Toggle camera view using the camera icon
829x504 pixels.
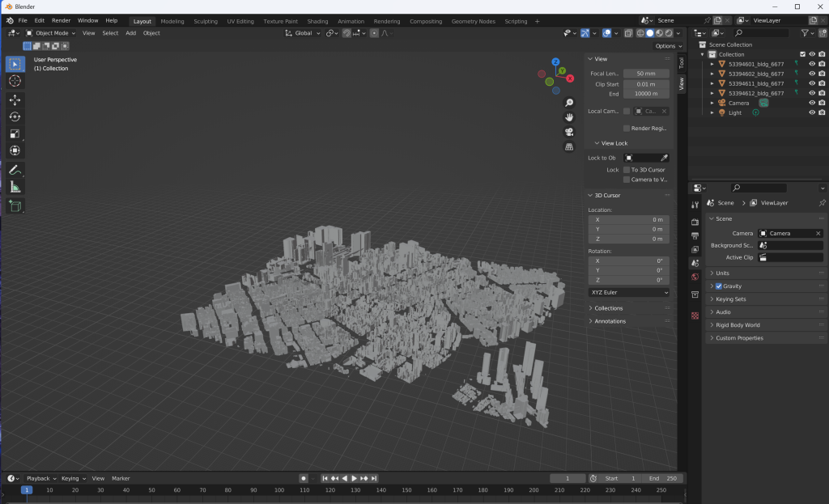click(x=569, y=132)
